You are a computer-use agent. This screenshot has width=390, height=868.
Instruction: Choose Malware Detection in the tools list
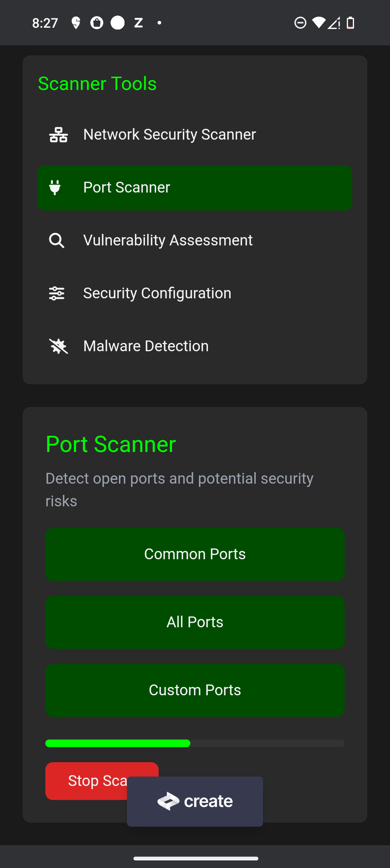pos(146,346)
